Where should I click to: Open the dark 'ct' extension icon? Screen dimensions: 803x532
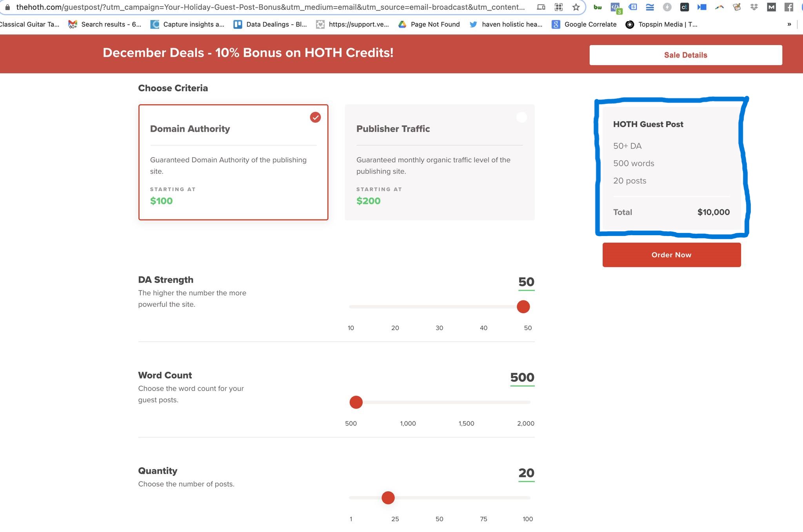coord(684,7)
